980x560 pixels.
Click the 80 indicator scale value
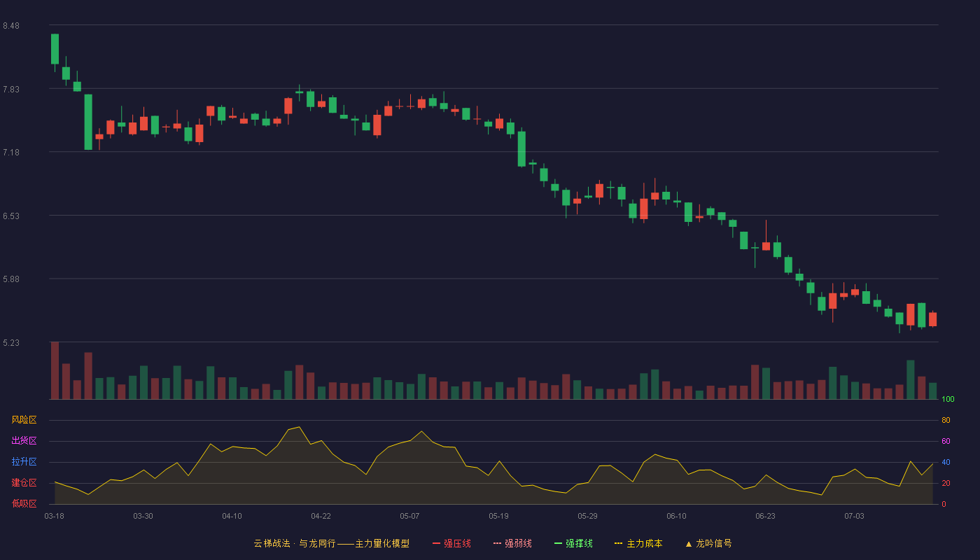point(946,420)
